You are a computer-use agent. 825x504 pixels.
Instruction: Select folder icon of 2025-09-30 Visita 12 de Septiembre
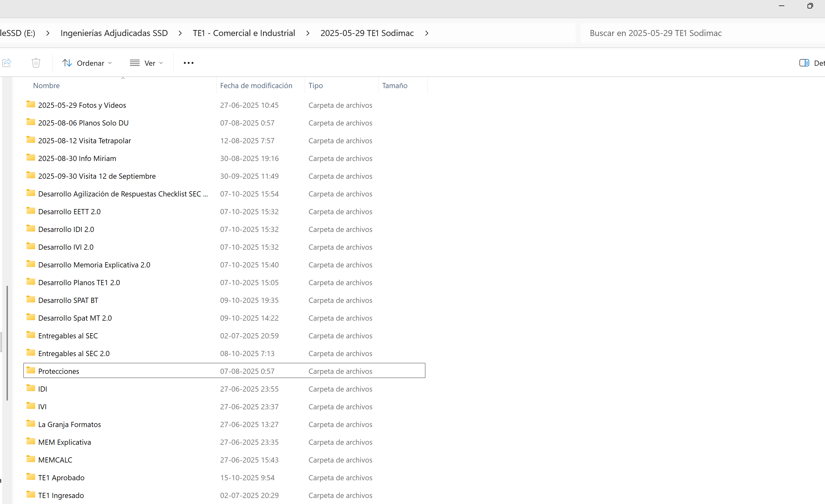click(31, 175)
